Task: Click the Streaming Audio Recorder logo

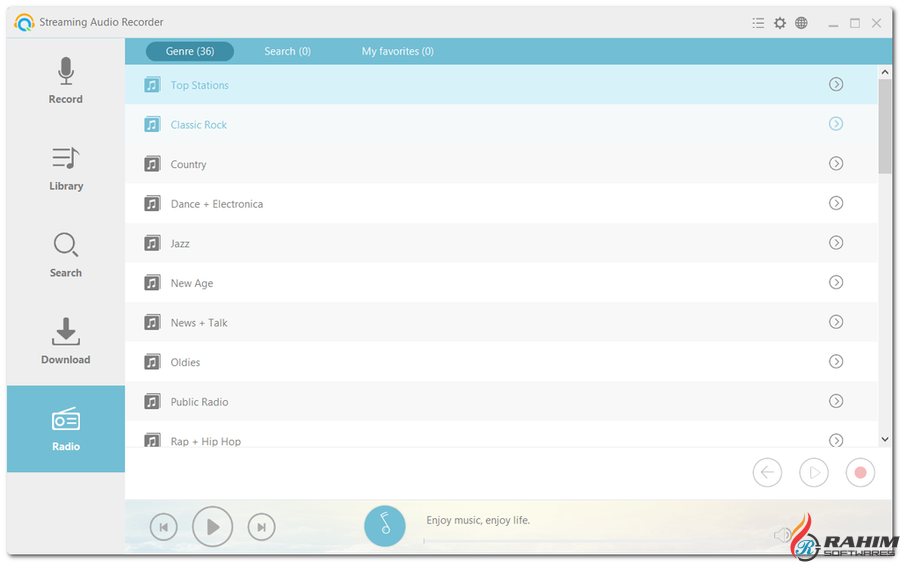Action: (24, 22)
